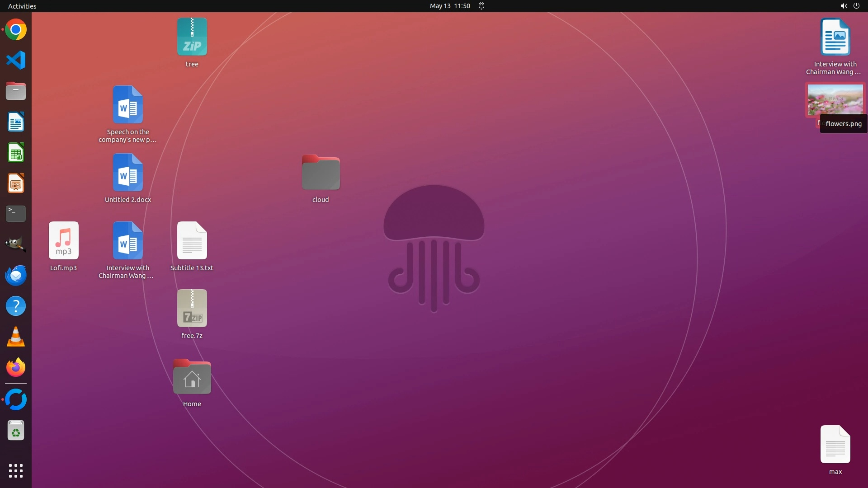Launch LibreOffice Impress dock icon
Viewport: 868px width, 488px height.
pyautogui.click(x=16, y=183)
